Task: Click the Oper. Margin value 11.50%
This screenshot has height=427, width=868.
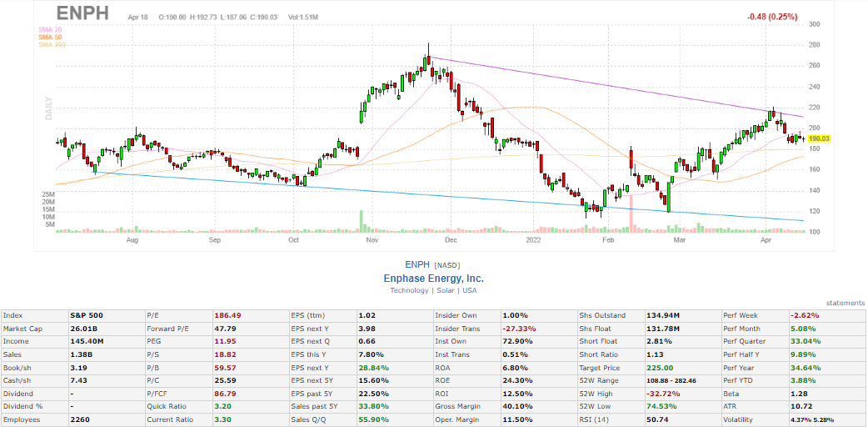Action: click(517, 419)
